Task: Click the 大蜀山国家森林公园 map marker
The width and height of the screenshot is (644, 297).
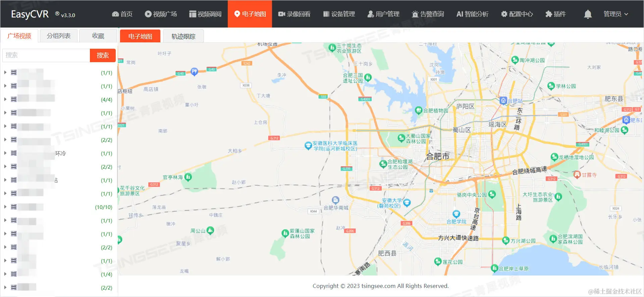Action: point(401,138)
